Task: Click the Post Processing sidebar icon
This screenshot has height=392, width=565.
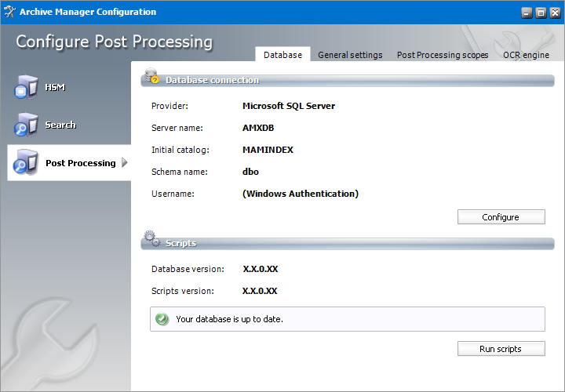Action: click(x=24, y=162)
